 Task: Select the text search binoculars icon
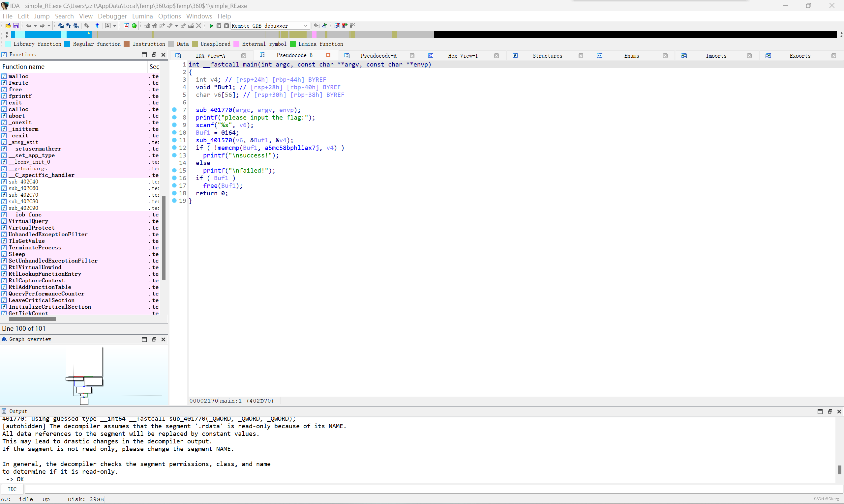pos(69,25)
